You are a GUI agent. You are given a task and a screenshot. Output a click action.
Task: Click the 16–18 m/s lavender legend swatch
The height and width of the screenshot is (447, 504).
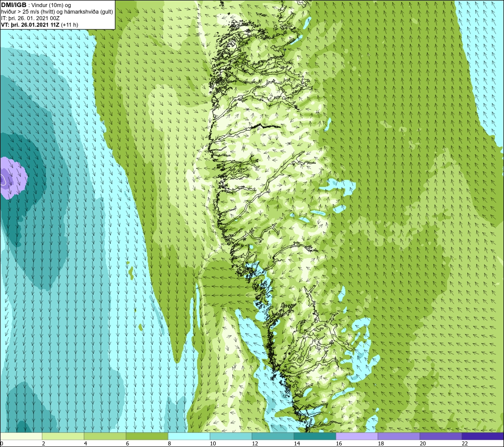click(357, 436)
